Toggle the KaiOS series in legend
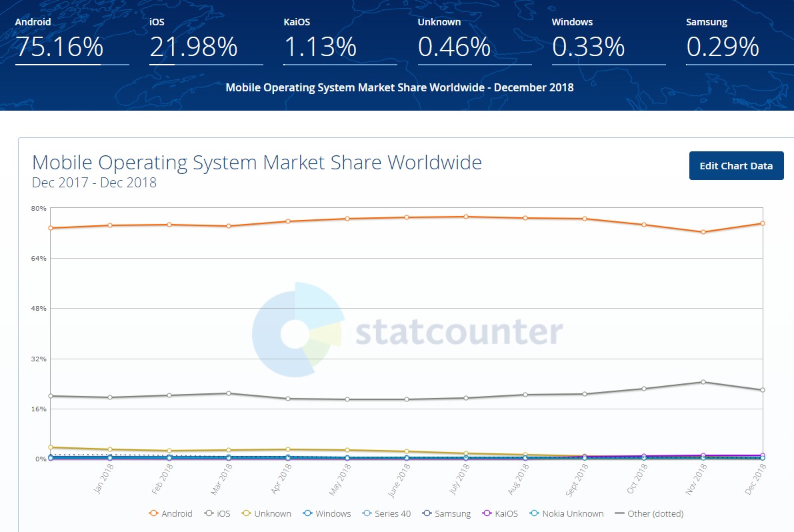 [500, 513]
